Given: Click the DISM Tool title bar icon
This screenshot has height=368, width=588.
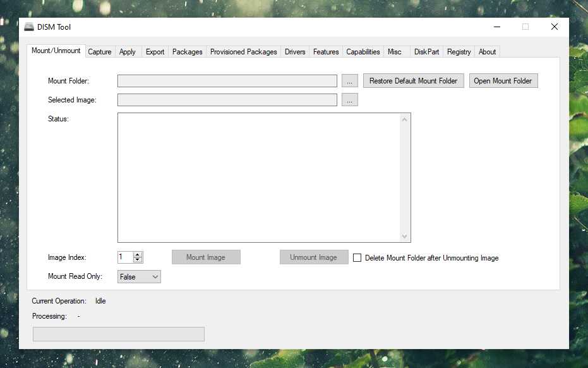Looking at the screenshot, I should pyautogui.click(x=29, y=27).
